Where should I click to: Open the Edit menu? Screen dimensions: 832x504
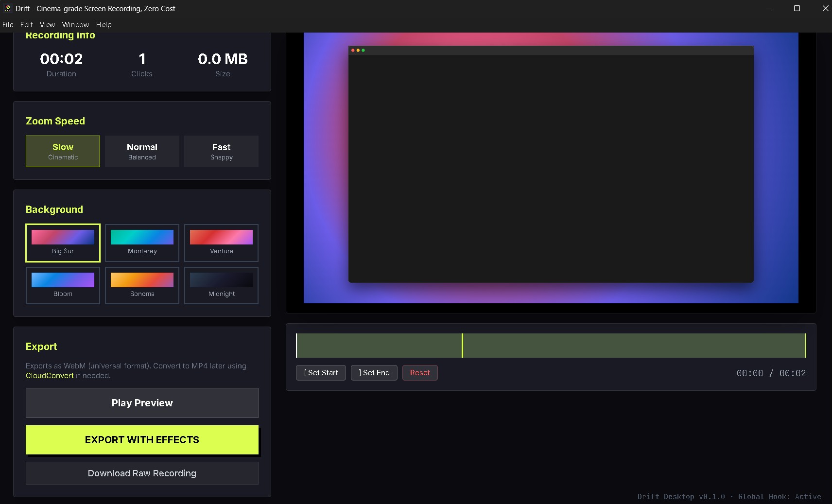tap(26, 24)
